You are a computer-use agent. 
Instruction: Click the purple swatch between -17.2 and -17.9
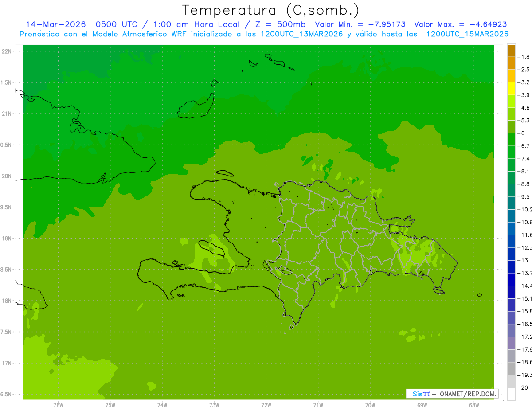(511, 343)
